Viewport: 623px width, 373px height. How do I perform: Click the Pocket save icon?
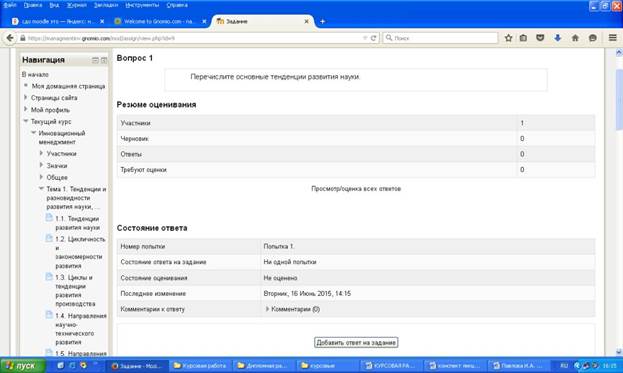pyautogui.click(x=540, y=38)
